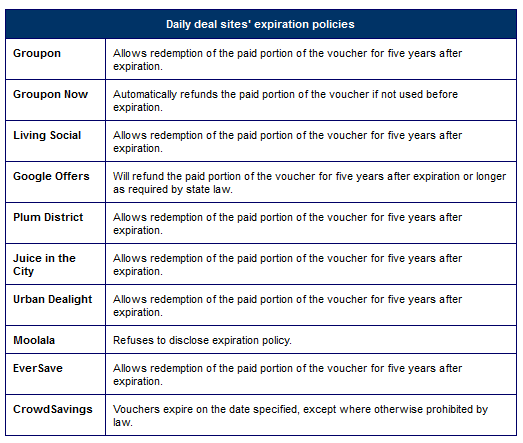This screenshot has width=523, height=443.
Task: Click the Juice in the City label
Action: click(x=44, y=265)
